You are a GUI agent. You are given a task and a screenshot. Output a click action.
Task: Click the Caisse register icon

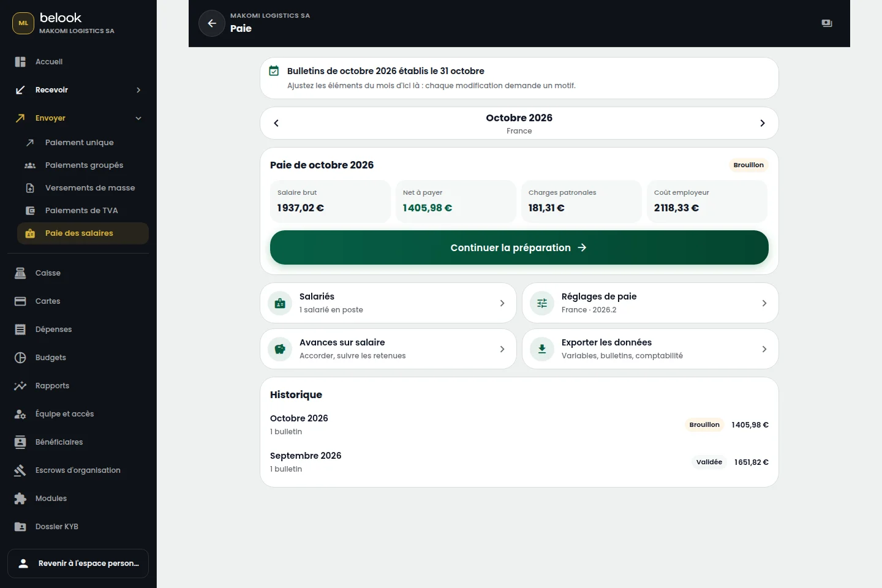(x=20, y=273)
